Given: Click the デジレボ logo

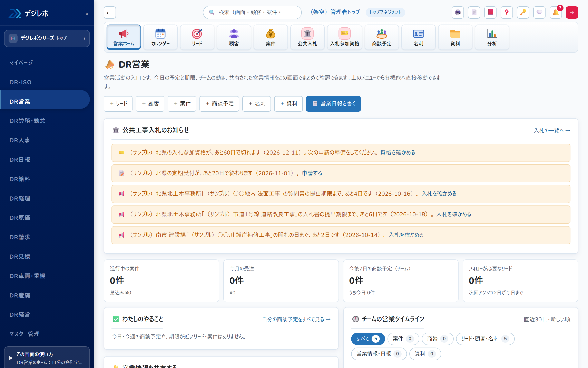Looking at the screenshot, I should (x=29, y=13).
